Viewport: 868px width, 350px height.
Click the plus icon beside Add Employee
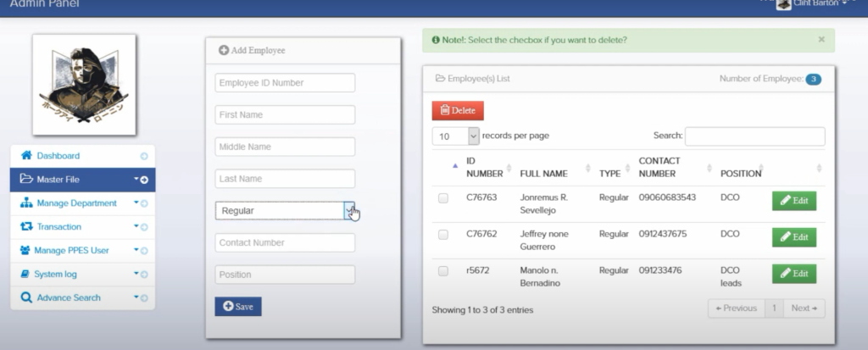point(224,50)
